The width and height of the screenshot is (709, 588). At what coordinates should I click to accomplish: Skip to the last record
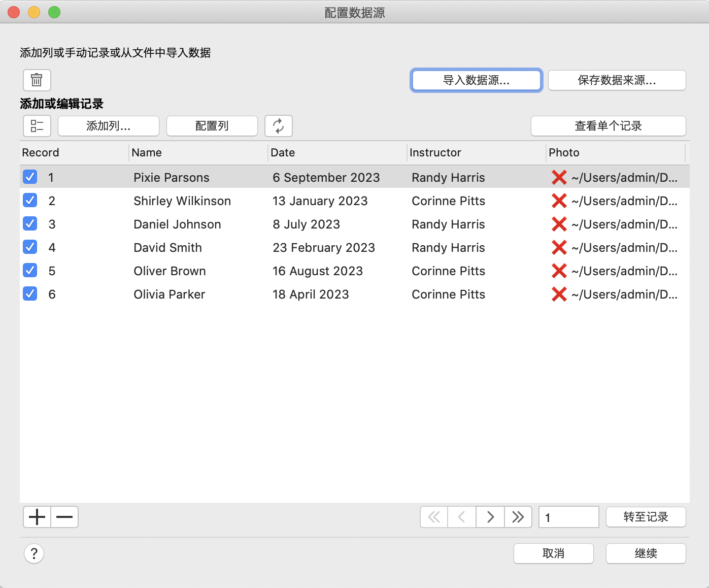pyautogui.click(x=518, y=517)
